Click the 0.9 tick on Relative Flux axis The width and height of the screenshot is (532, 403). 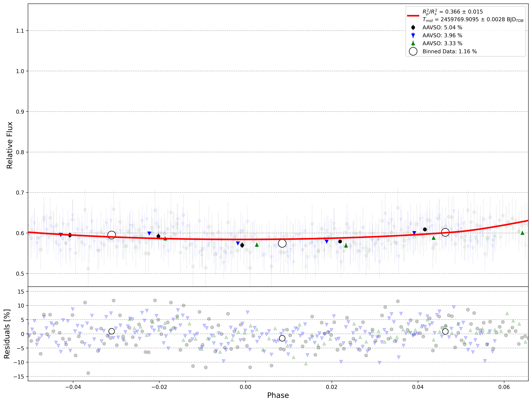click(20, 112)
